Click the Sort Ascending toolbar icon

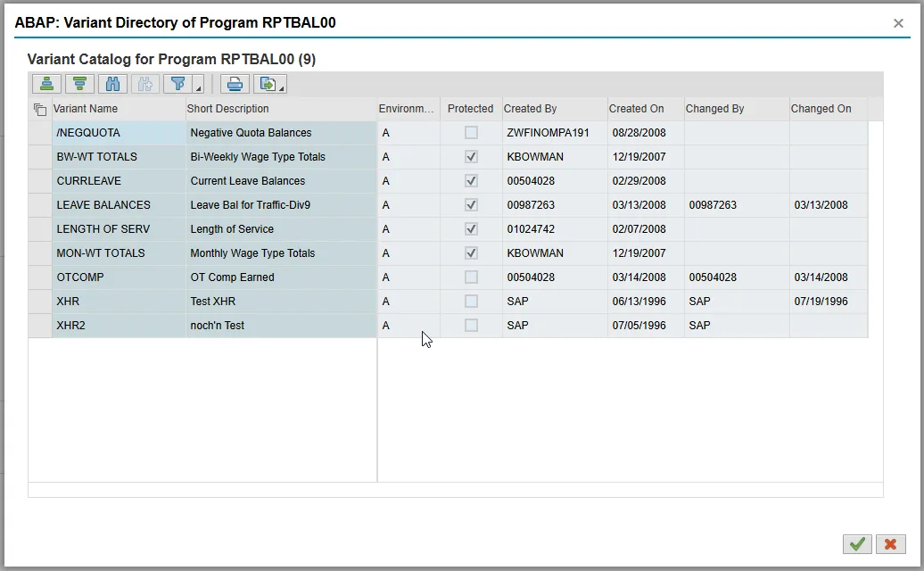[x=46, y=84]
